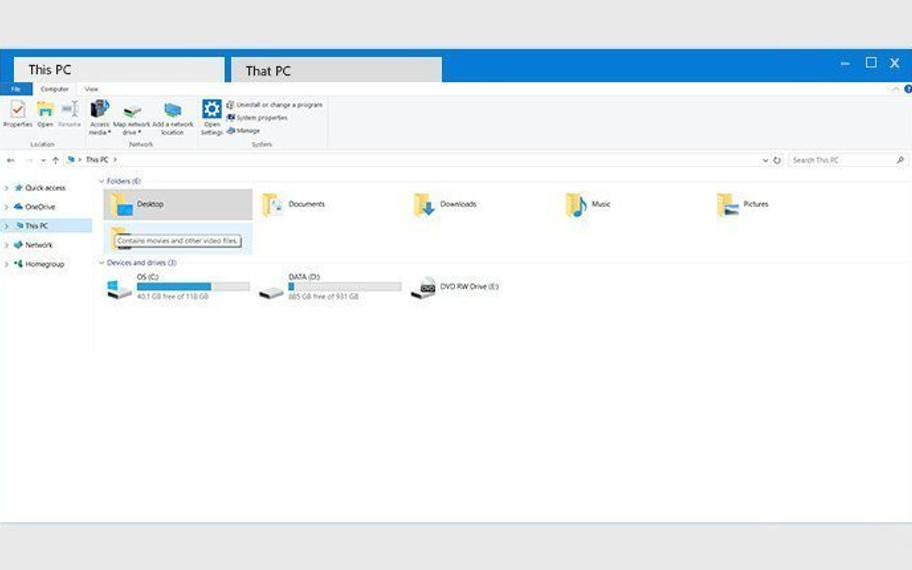Image resolution: width=912 pixels, height=570 pixels.
Task: Maximize the File Explorer window
Action: 871,62
